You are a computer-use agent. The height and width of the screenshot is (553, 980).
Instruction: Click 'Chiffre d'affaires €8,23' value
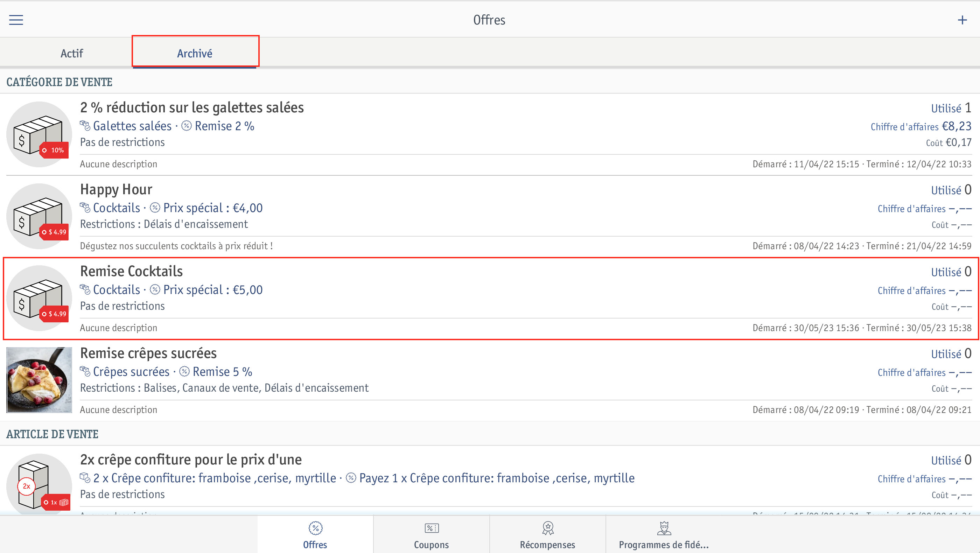(921, 126)
